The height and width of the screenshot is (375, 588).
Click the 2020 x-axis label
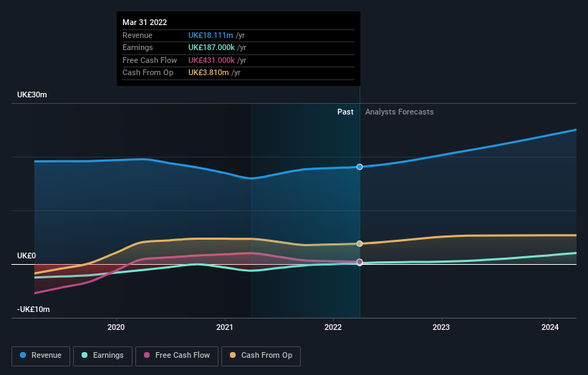point(116,327)
